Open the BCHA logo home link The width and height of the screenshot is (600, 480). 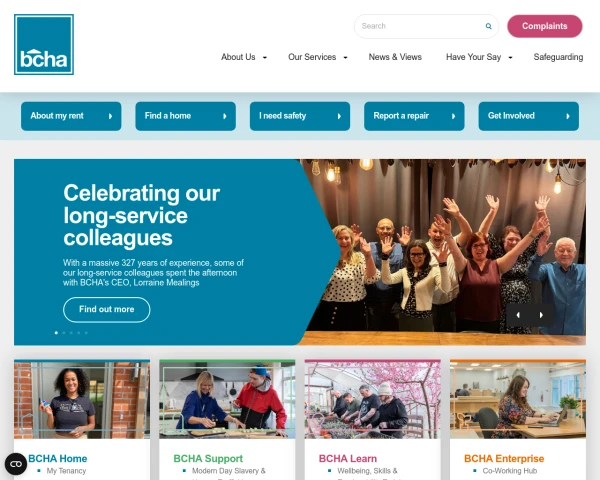tap(44, 44)
